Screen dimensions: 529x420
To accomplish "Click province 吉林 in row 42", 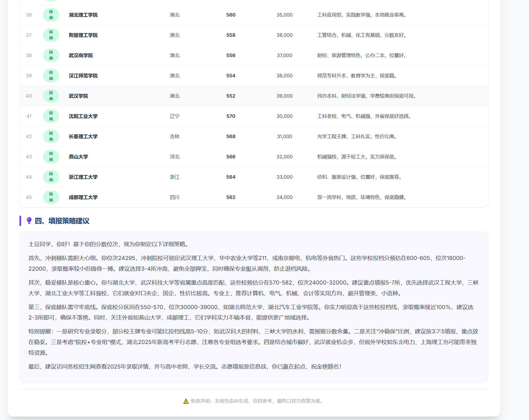I will 175,137.
